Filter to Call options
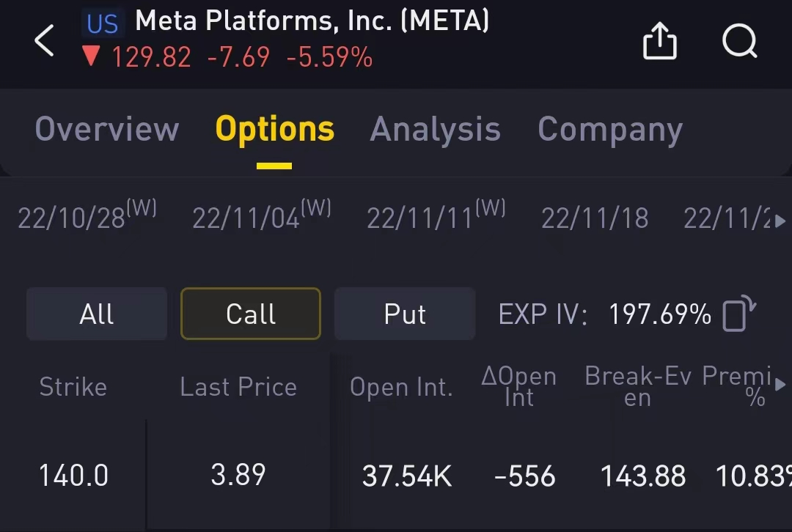 [251, 314]
